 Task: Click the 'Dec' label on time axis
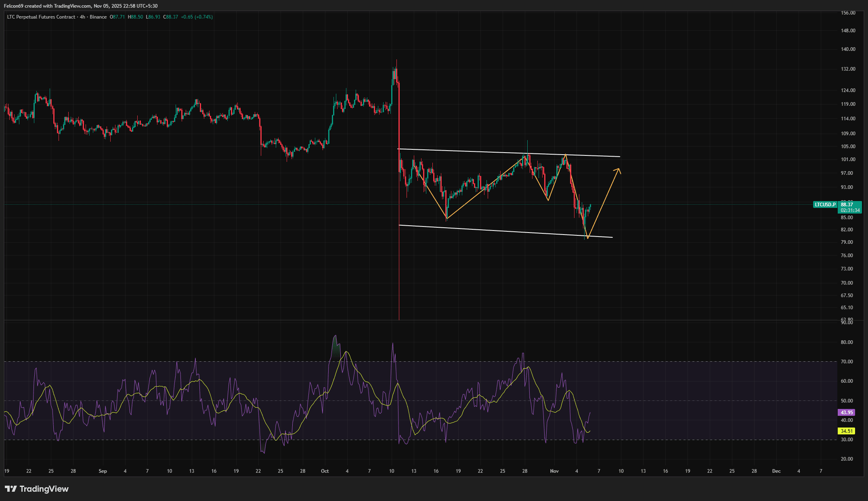click(776, 471)
